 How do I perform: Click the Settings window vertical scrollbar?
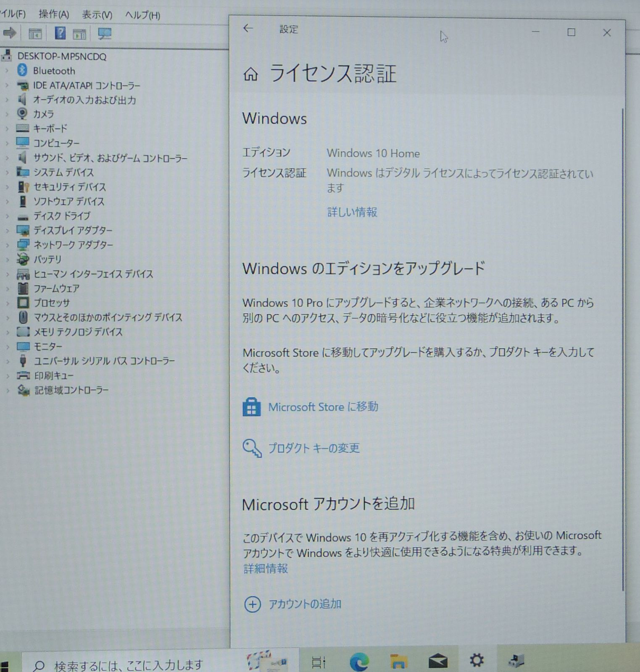pyautogui.click(x=622, y=349)
